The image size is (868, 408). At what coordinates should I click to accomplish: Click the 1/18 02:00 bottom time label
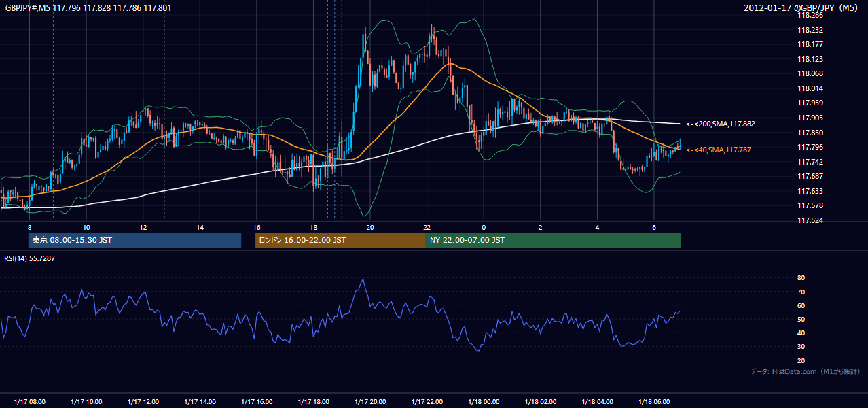pyautogui.click(x=540, y=402)
